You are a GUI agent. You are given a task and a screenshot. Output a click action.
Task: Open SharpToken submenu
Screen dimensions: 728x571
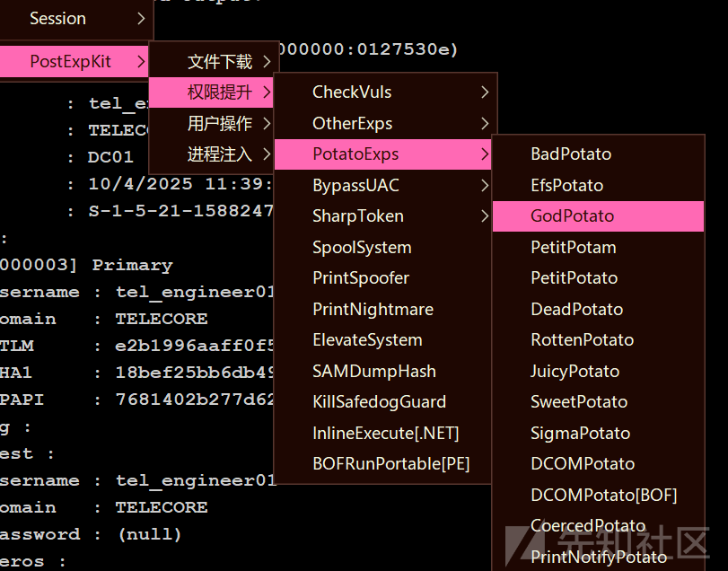(383, 215)
